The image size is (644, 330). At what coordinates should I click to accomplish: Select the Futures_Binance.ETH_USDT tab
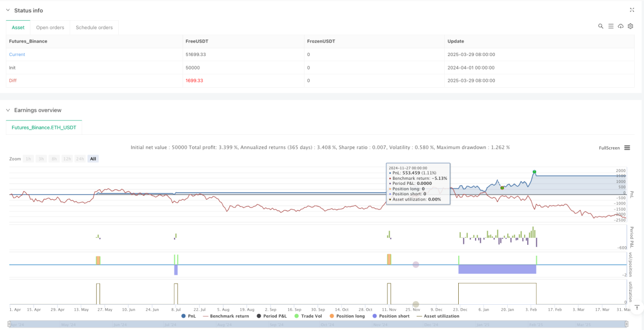click(x=44, y=127)
